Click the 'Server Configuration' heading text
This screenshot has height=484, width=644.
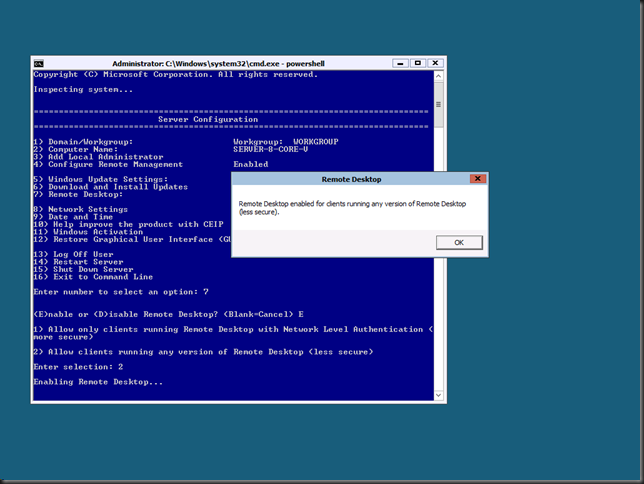coord(208,120)
